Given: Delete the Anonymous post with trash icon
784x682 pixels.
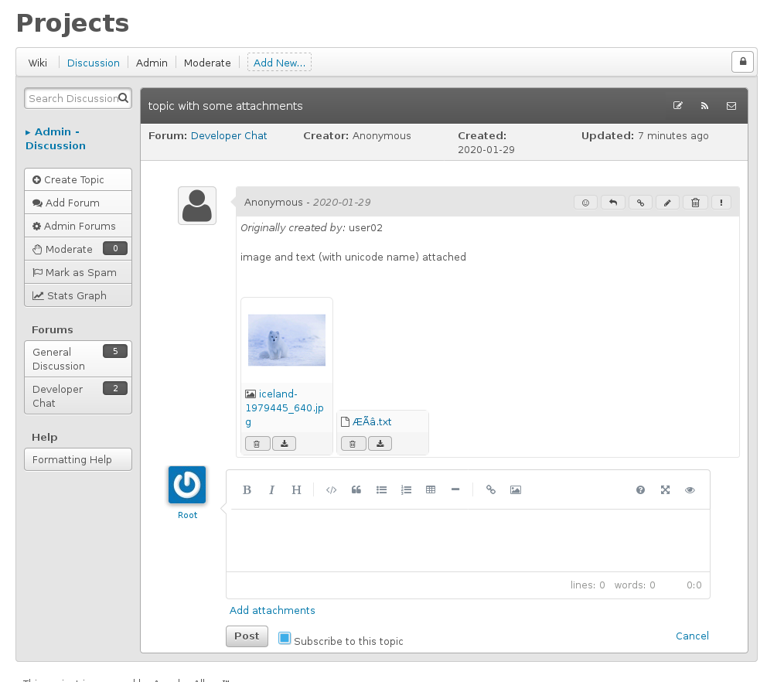Looking at the screenshot, I should [x=695, y=203].
